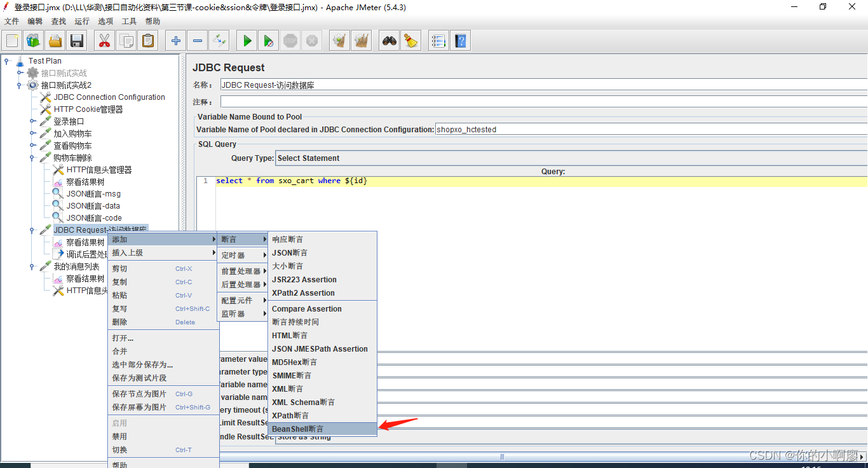Click the Expand all plus icon
This screenshot has height=468, width=868.
[x=176, y=41]
